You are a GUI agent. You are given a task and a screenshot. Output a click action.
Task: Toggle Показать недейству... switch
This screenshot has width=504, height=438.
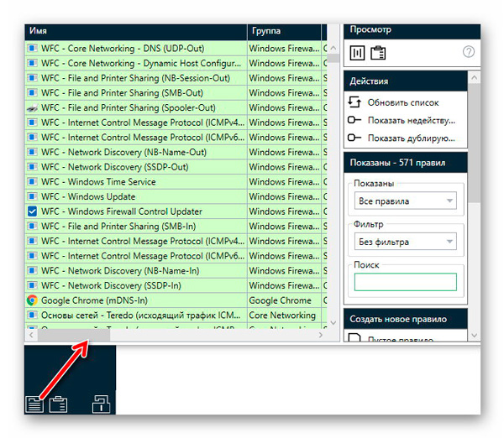pos(354,120)
